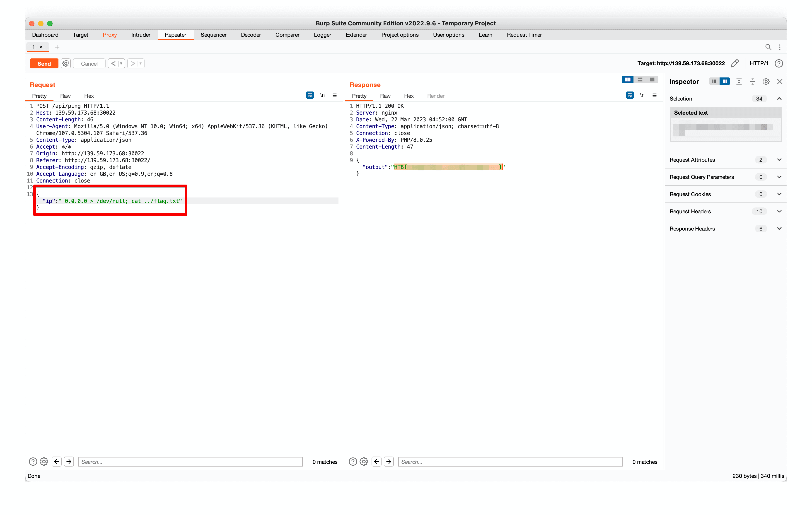Click the request pane hamburger menu icon
Screen dimensions: 812x515
(x=334, y=95)
